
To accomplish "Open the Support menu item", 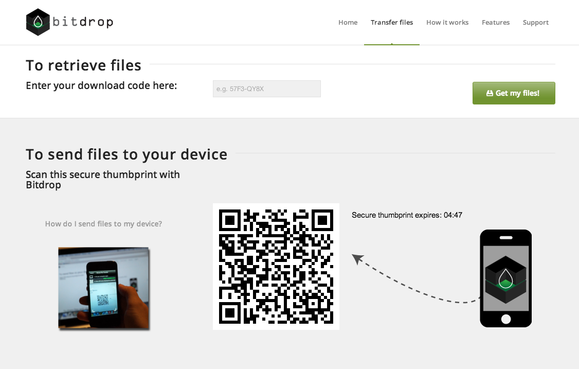I will [x=535, y=23].
